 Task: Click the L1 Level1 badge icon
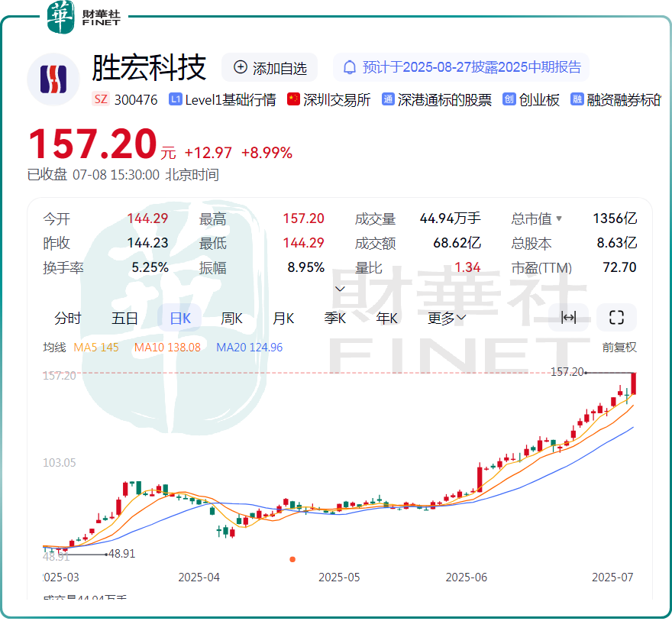pos(176,99)
